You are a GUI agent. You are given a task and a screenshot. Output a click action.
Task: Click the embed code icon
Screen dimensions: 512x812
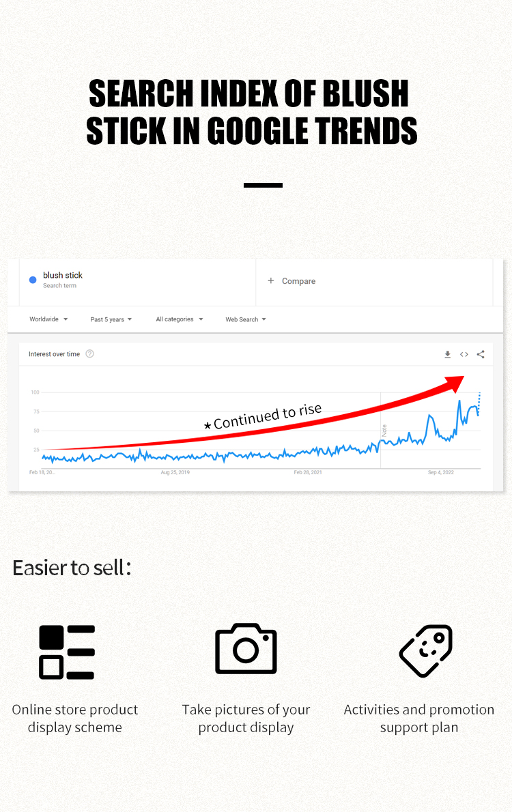464,354
